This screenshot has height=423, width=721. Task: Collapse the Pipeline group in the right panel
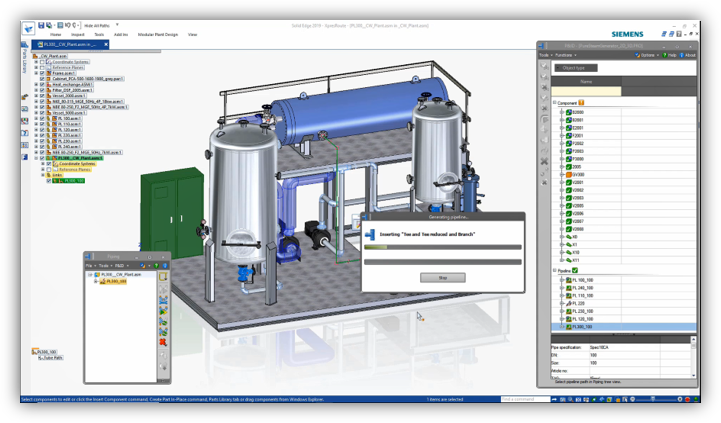pyautogui.click(x=555, y=270)
